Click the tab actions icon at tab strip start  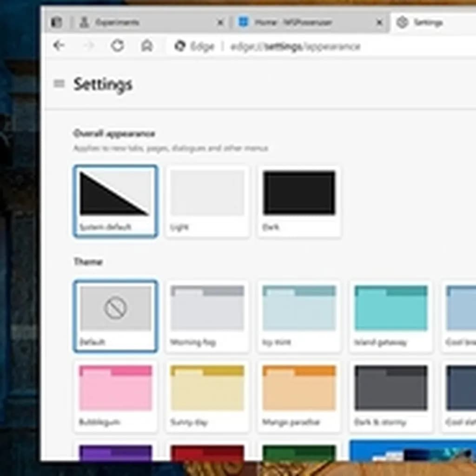[x=56, y=22]
